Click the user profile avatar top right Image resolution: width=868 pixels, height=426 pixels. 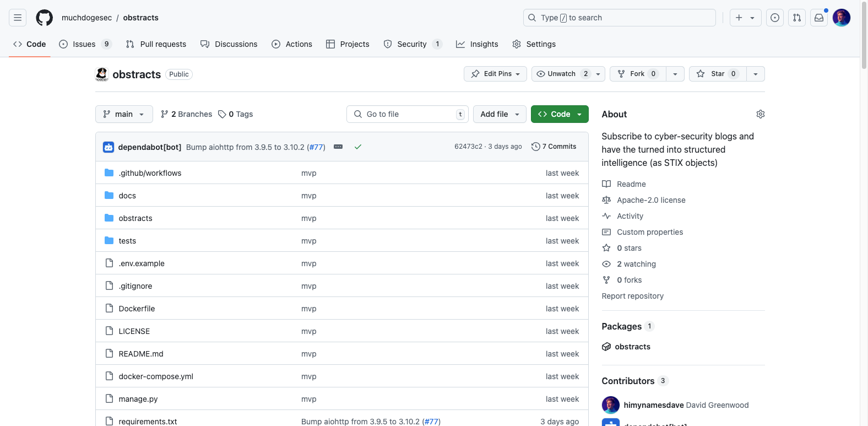click(841, 18)
